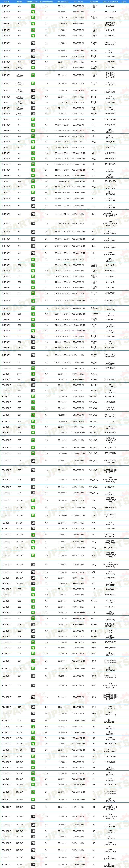Viewport: 129px width, 868px height.
Task: Click the Marka column header
Action: click(x=6, y=2)
